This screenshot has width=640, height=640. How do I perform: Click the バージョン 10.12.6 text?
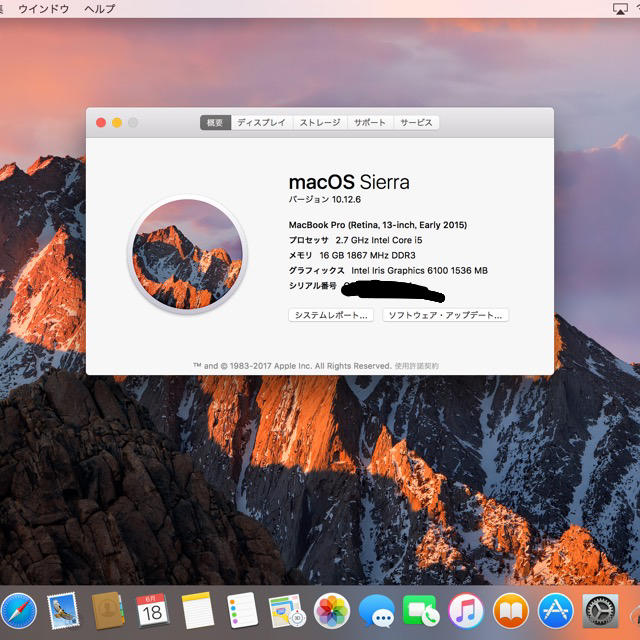(x=325, y=200)
